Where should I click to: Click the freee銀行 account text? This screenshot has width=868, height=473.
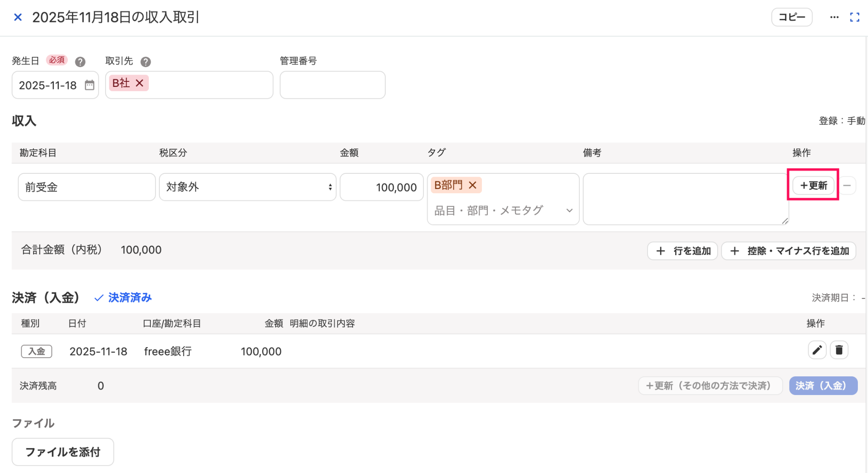(x=168, y=351)
